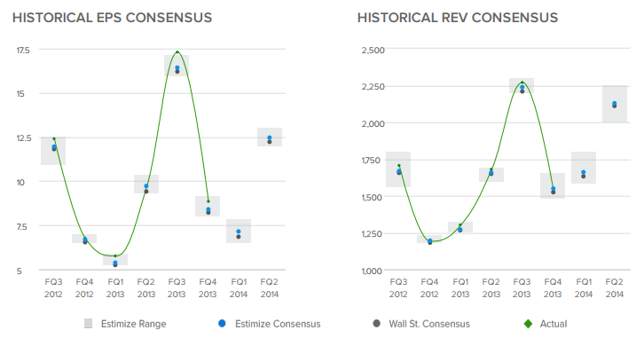Click FQ1 2013 label on EPS chart
644x338 pixels.
[x=115, y=288]
